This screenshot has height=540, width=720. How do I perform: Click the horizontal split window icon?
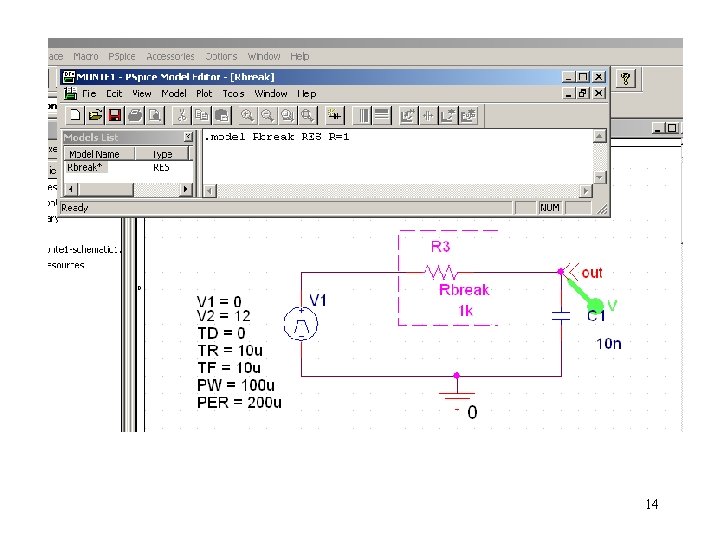382,115
